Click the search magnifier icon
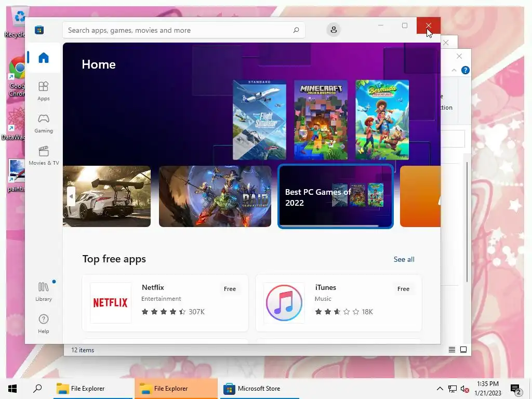 (x=296, y=30)
